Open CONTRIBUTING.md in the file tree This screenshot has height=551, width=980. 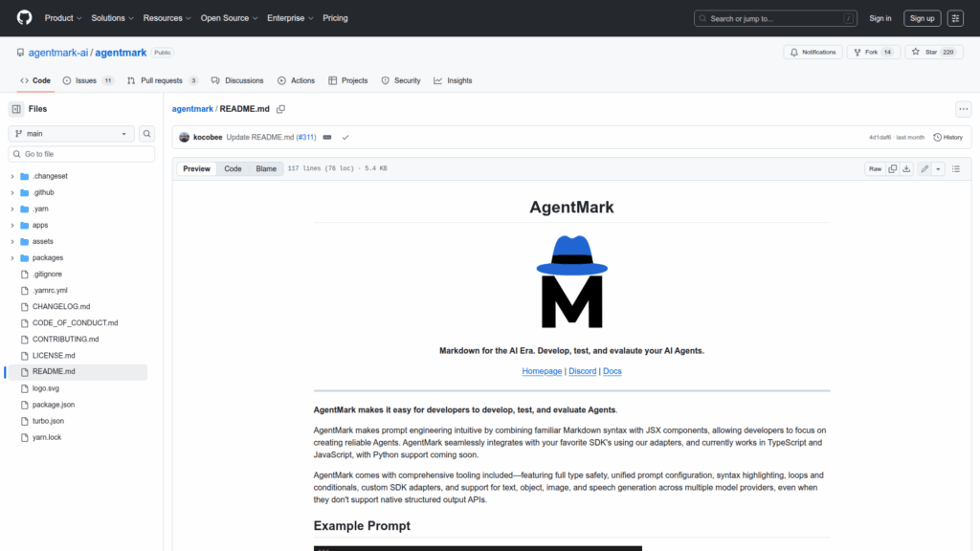tap(66, 340)
